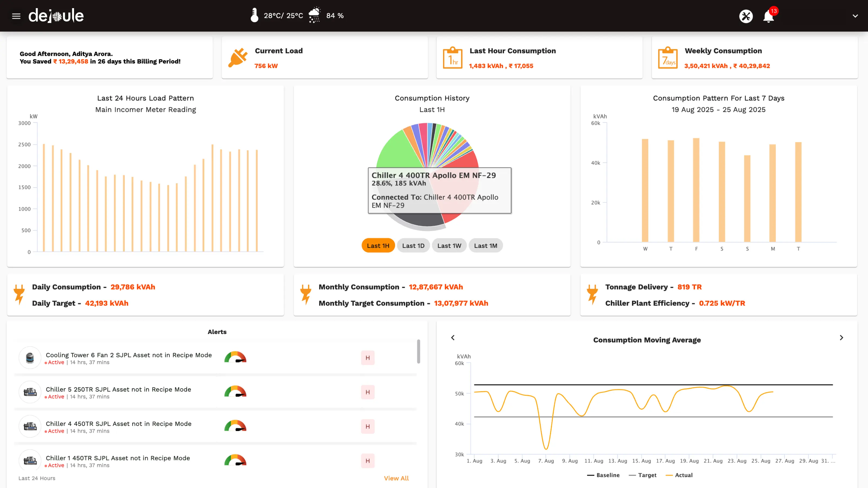The width and height of the screenshot is (868, 488).
Task: Go to next chart with right chevron
Action: click(841, 338)
